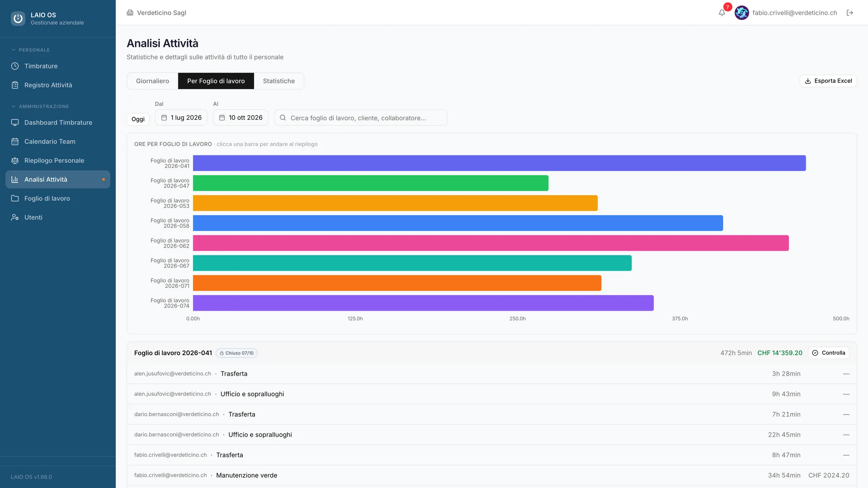This screenshot has height=488, width=868.
Task: Click the download icon in Esporta Excel
Action: point(808,81)
